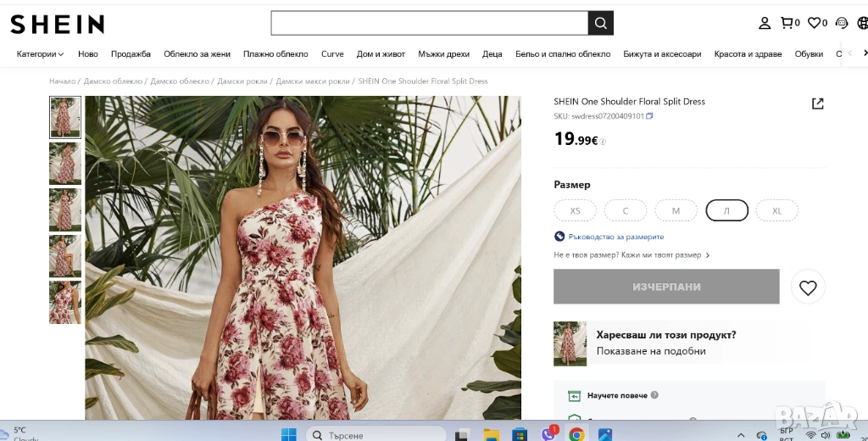Show hidden tray icons chevron
The height and width of the screenshot is (441, 868).
(741, 435)
